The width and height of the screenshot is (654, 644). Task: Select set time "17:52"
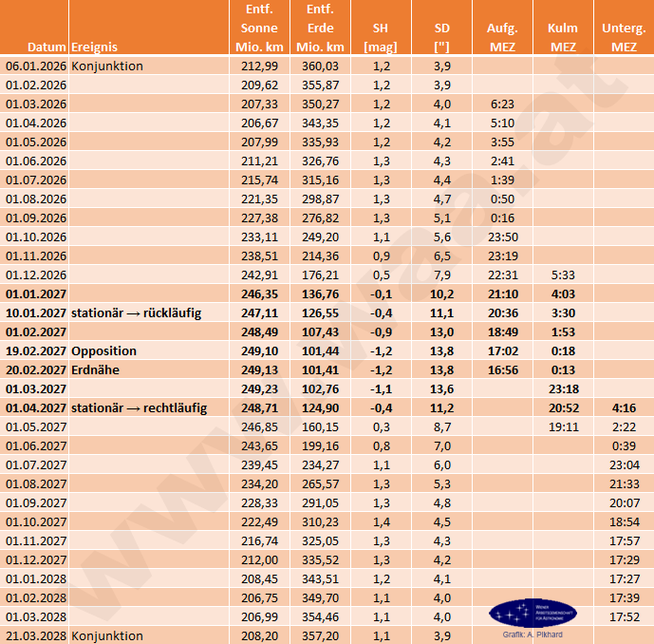(x=625, y=616)
